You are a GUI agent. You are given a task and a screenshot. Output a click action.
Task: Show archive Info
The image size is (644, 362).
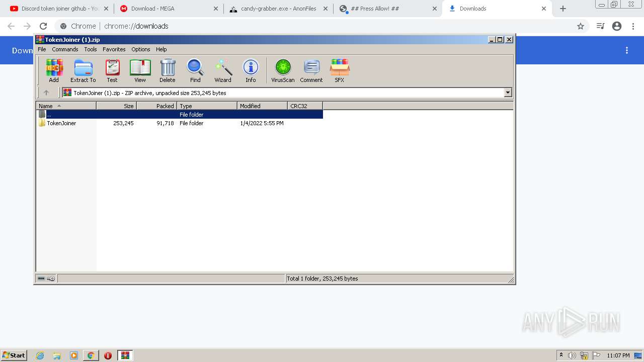pos(251,70)
